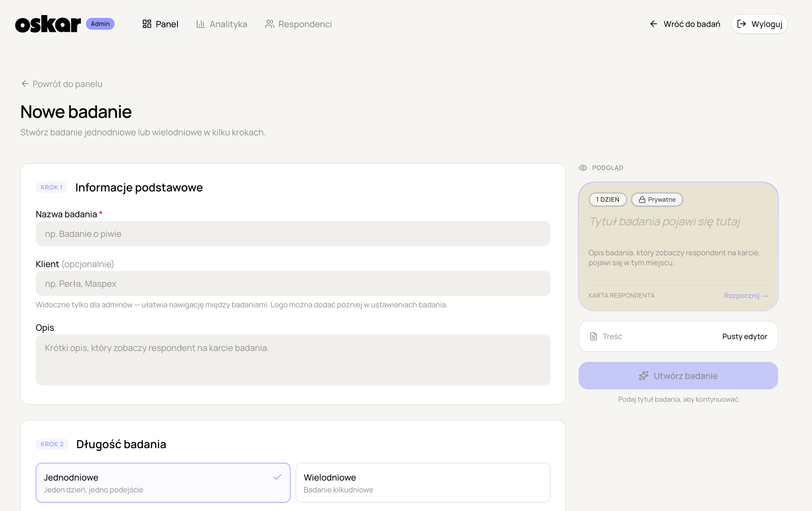Image resolution: width=812 pixels, height=511 pixels.
Task: Click the lock icon in the Prywatne badge
Action: pyautogui.click(x=642, y=200)
